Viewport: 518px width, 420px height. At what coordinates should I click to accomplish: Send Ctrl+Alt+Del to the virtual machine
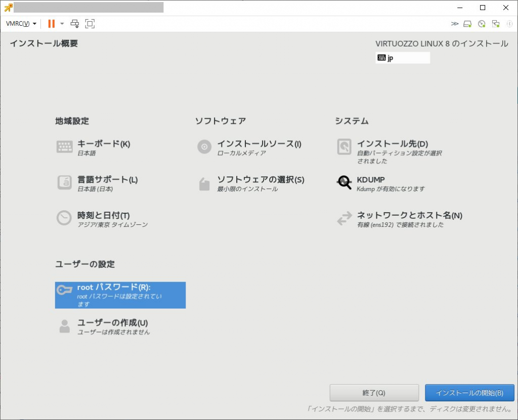coord(75,24)
